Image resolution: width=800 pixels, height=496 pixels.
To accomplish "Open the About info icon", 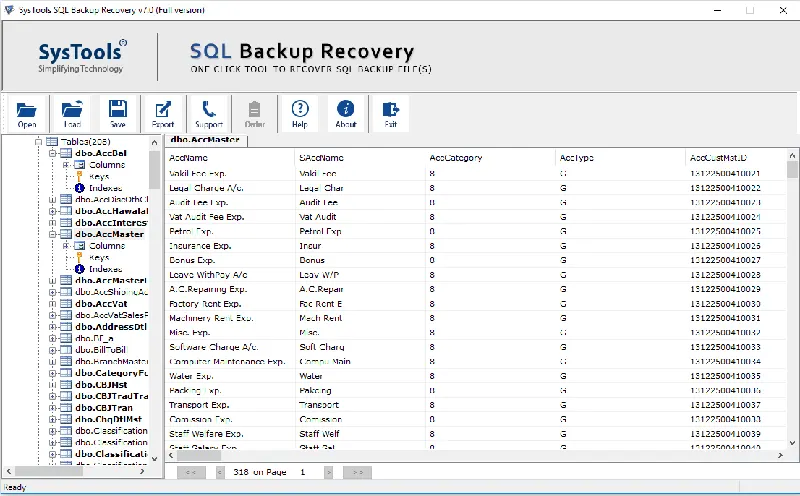I will [345, 114].
